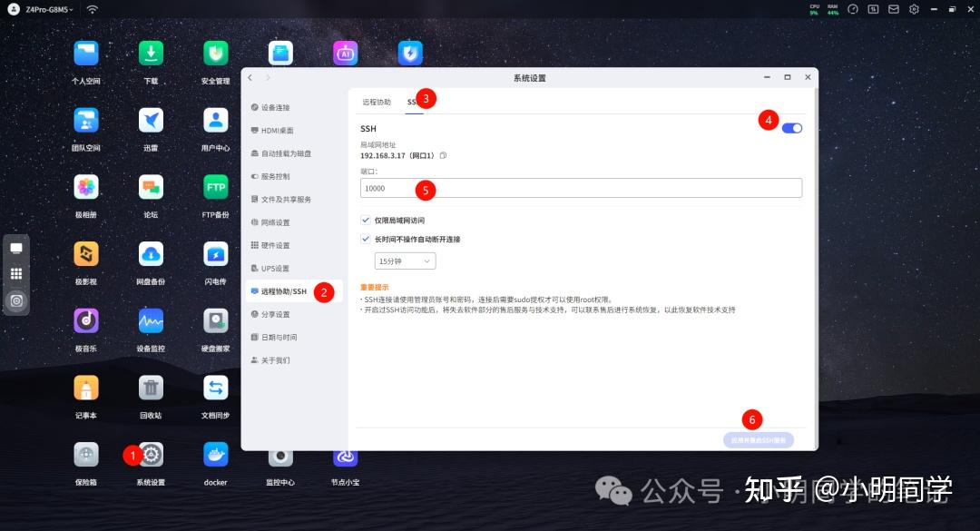Open the 15分钟 timeout dropdown

point(405,261)
